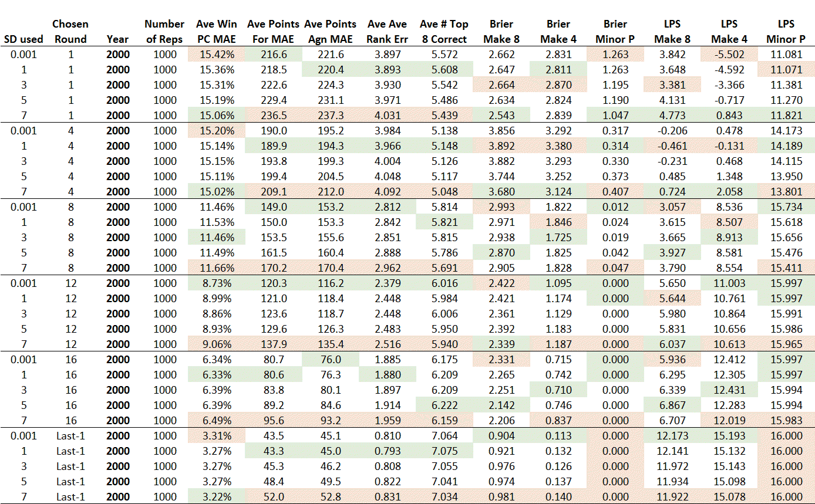Click the 'SD used' column header
This screenshot has width=815, height=504.
23,39
